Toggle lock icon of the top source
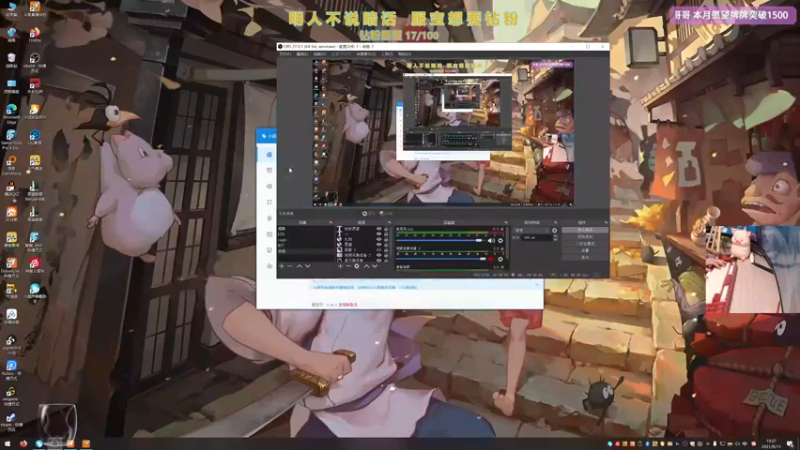This screenshot has width=800, height=450. [x=386, y=229]
